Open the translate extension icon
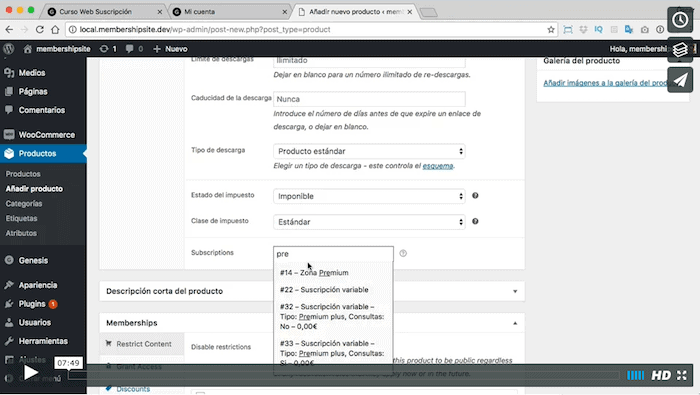The image size is (700, 395). pos(629,29)
